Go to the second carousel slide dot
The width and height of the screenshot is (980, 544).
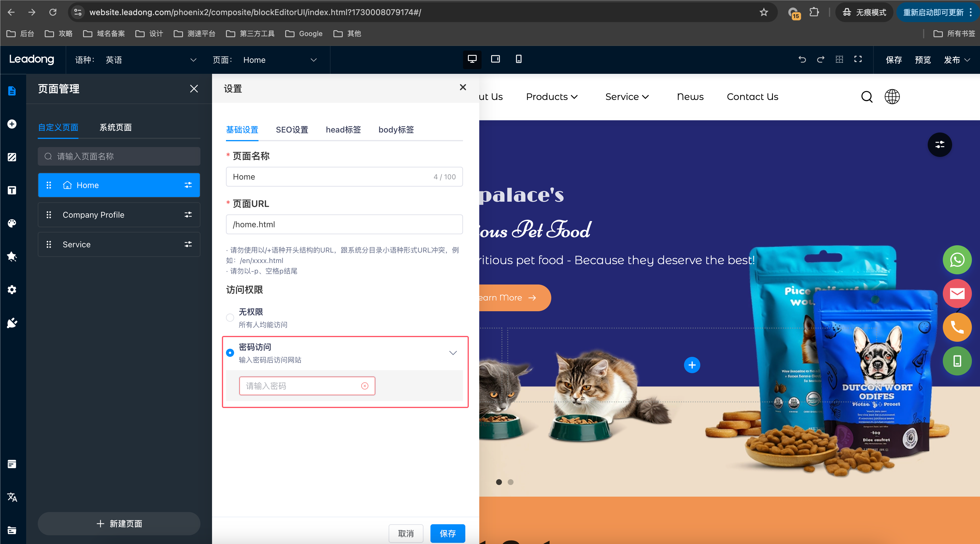click(x=511, y=482)
